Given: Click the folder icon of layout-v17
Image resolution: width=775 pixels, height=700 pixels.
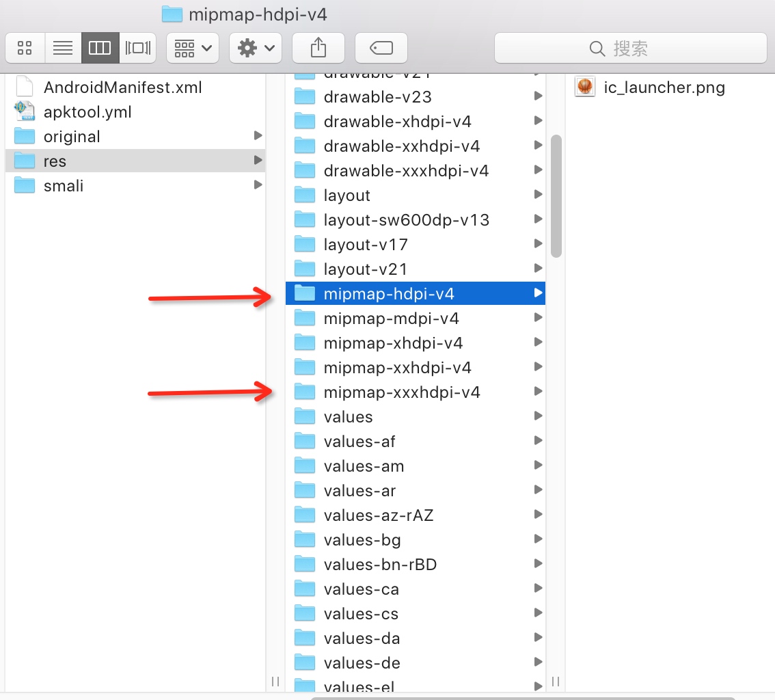Looking at the screenshot, I should click(x=305, y=244).
